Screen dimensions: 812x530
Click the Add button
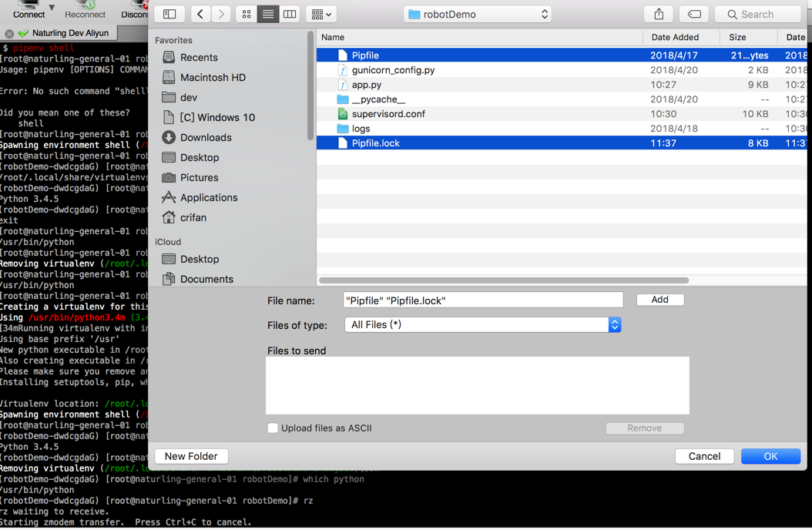(x=659, y=300)
